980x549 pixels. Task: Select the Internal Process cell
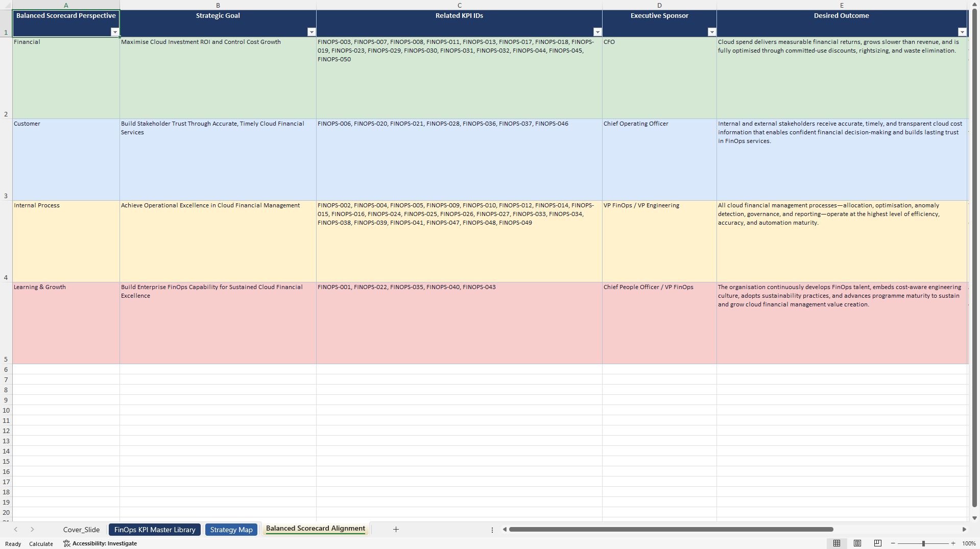66,242
